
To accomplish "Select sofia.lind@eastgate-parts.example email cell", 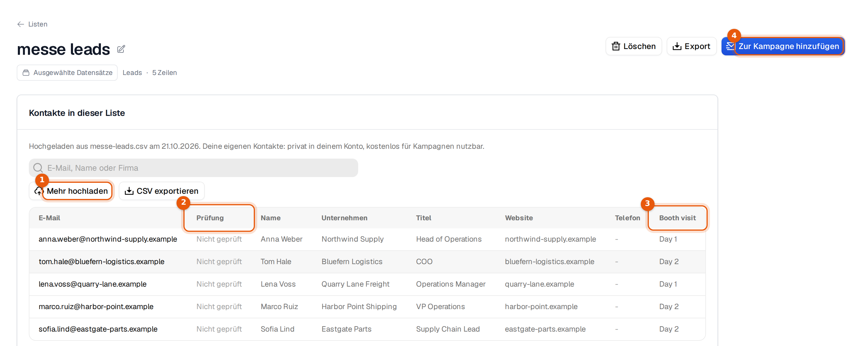I will point(98,329).
